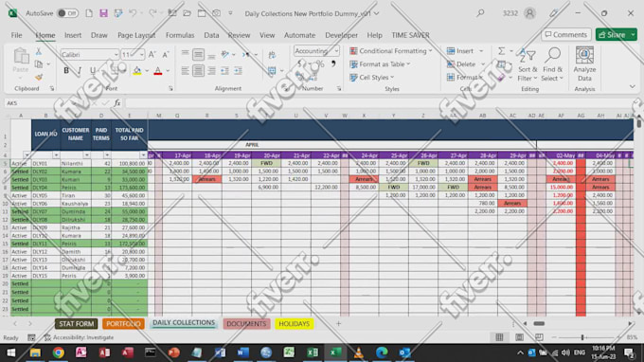The image size is (644, 362).
Task: Open Find & Select menu
Action: pyautogui.click(x=552, y=65)
